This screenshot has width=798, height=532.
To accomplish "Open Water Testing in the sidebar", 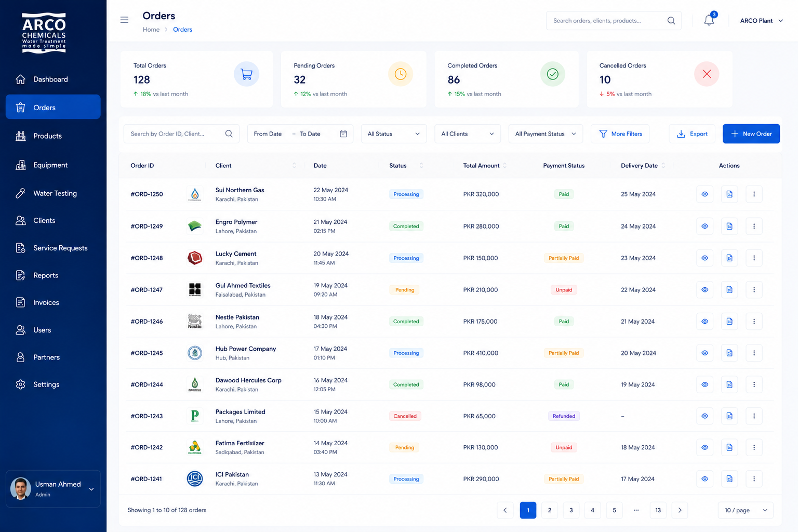I will 53,193.
